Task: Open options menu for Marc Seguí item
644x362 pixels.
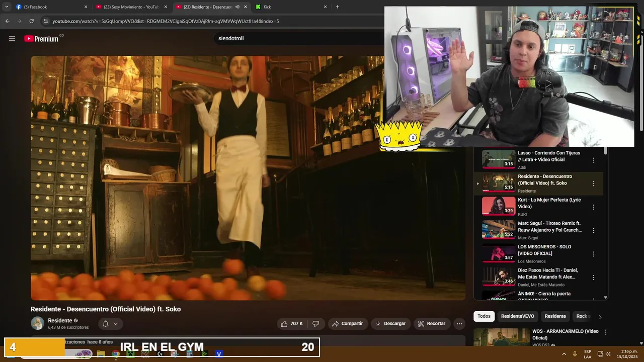Action: pos(594,230)
